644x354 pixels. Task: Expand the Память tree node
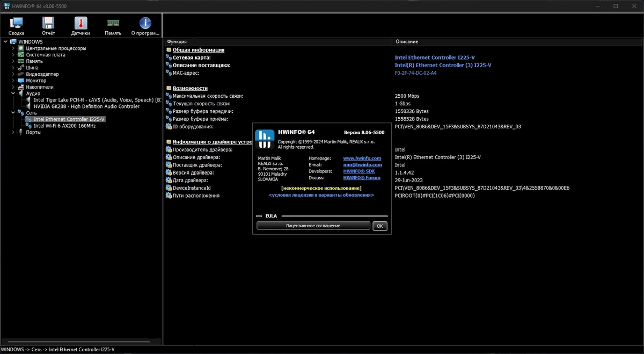tap(13, 61)
